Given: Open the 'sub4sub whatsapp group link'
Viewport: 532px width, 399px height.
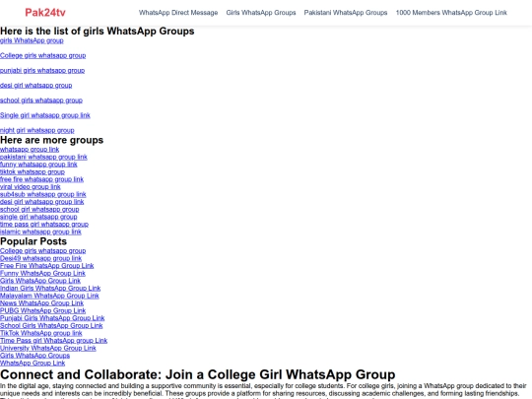Looking at the screenshot, I should click(x=42, y=194).
